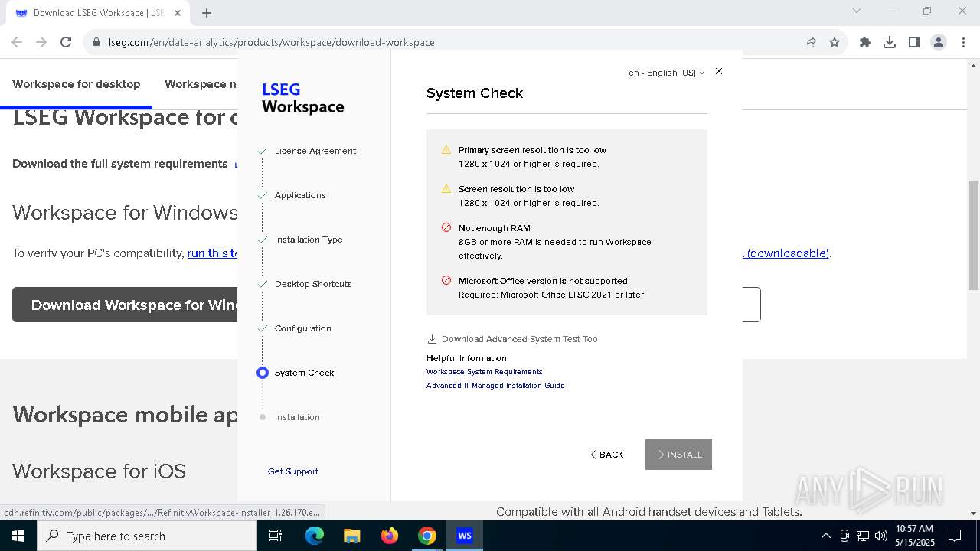This screenshot has height=551, width=980.
Task: Show hidden system tray icons
Action: pyautogui.click(x=825, y=536)
